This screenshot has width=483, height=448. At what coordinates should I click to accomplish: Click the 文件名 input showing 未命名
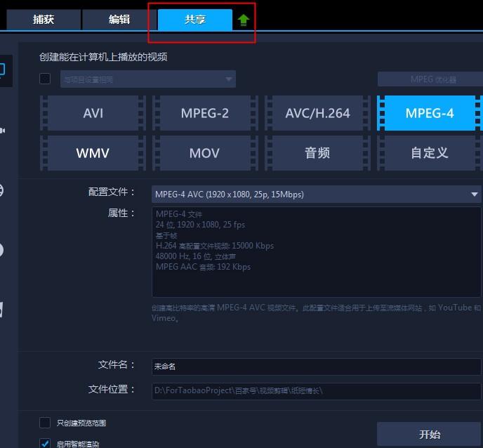[317, 367]
